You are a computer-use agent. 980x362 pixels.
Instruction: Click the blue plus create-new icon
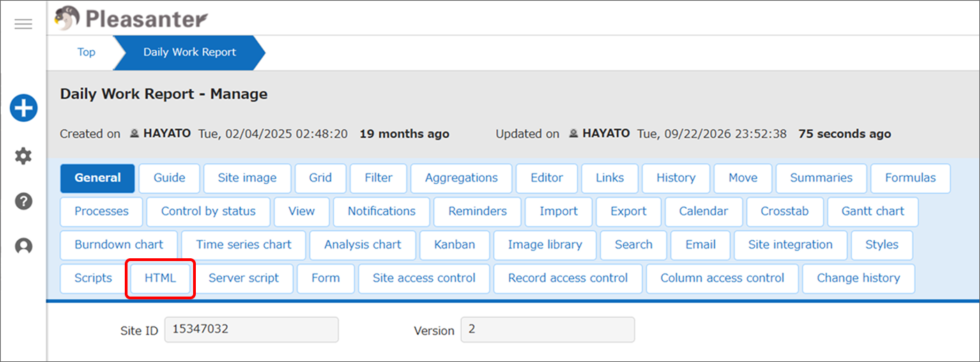click(23, 109)
